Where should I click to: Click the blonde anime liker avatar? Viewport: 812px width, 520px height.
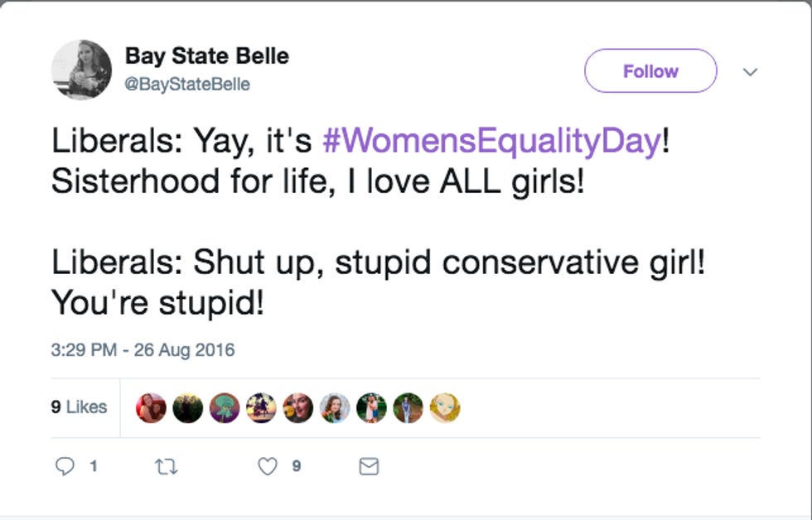pos(445,407)
